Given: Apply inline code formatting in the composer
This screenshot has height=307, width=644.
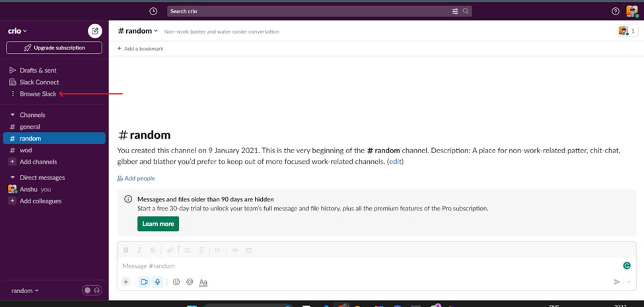Looking at the screenshot, I should click(x=235, y=250).
